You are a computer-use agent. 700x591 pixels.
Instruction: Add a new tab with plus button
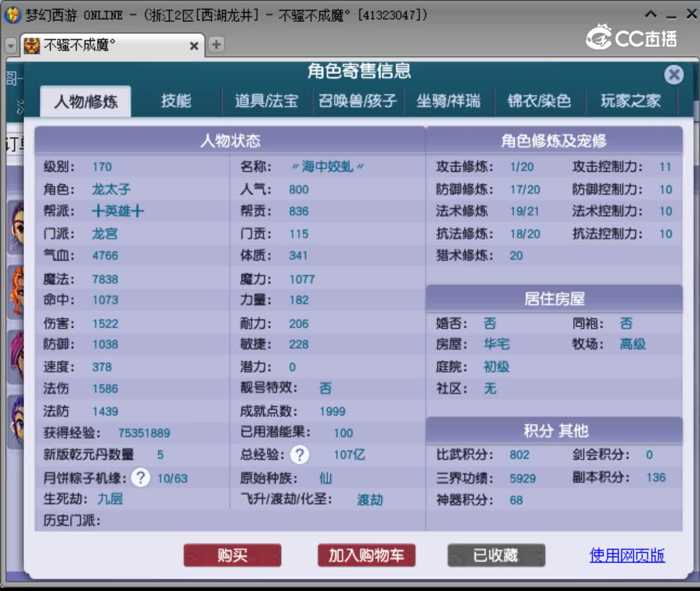(217, 44)
